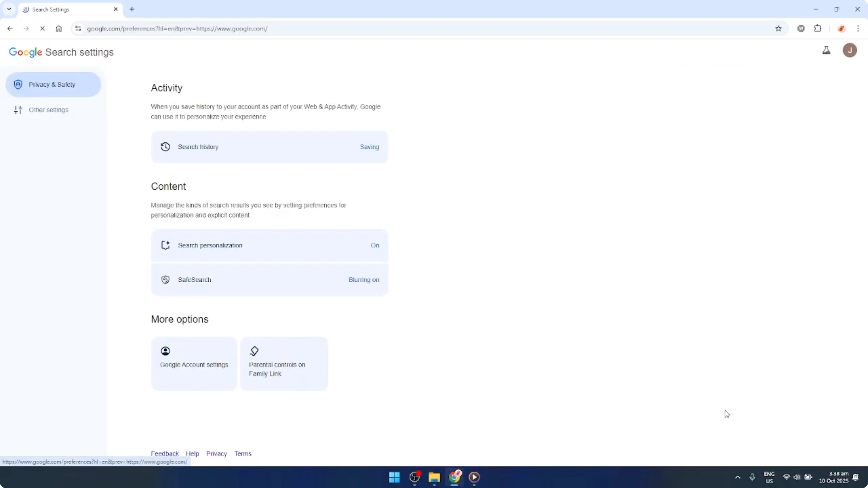
Task: Click the More options heading
Action: coord(179,319)
